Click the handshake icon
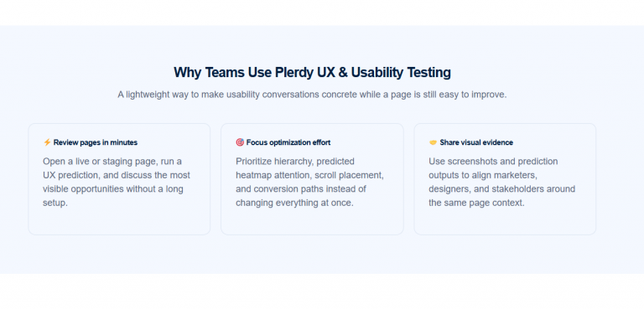 click(x=433, y=142)
